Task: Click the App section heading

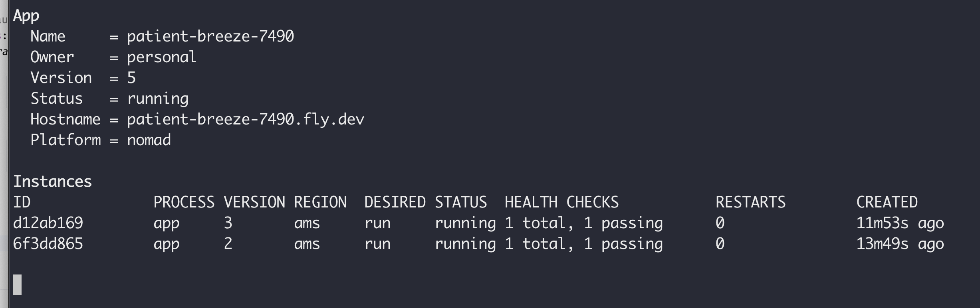Action: 26,16
